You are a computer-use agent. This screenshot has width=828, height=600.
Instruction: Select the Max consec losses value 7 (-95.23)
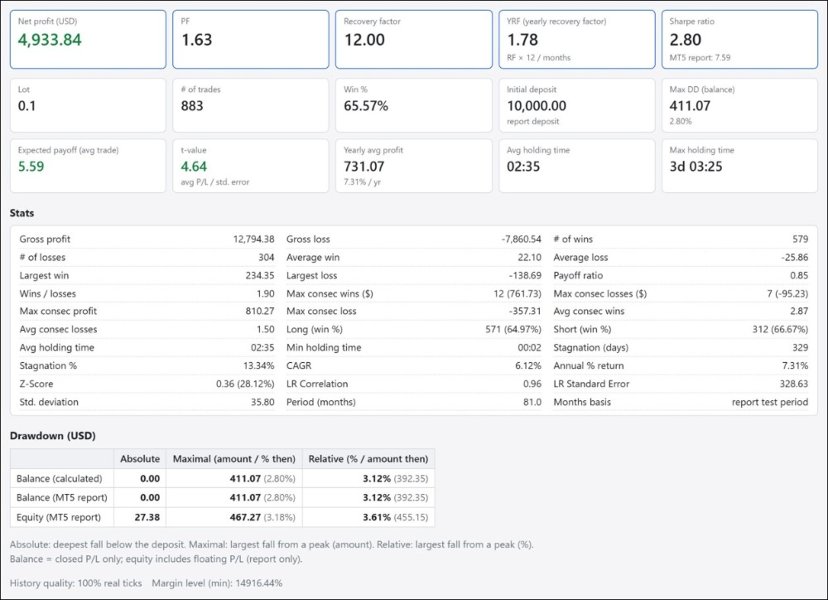point(787,294)
